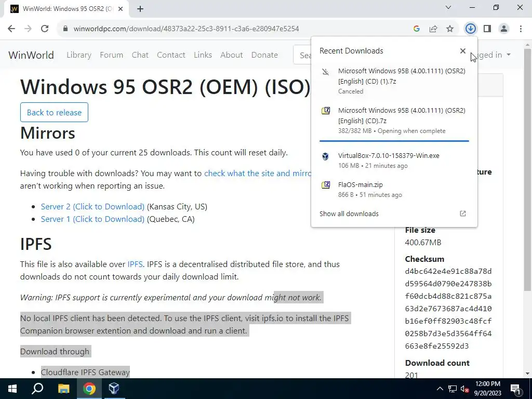Viewport: 532px width, 399px height.
Task: Show hidden system tray icons
Action: point(440,389)
